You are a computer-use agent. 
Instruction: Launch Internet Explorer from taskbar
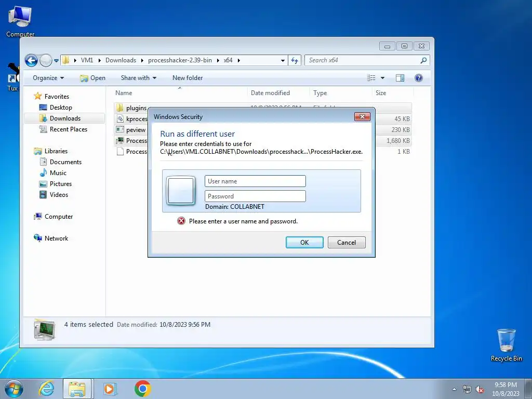point(46,389)
